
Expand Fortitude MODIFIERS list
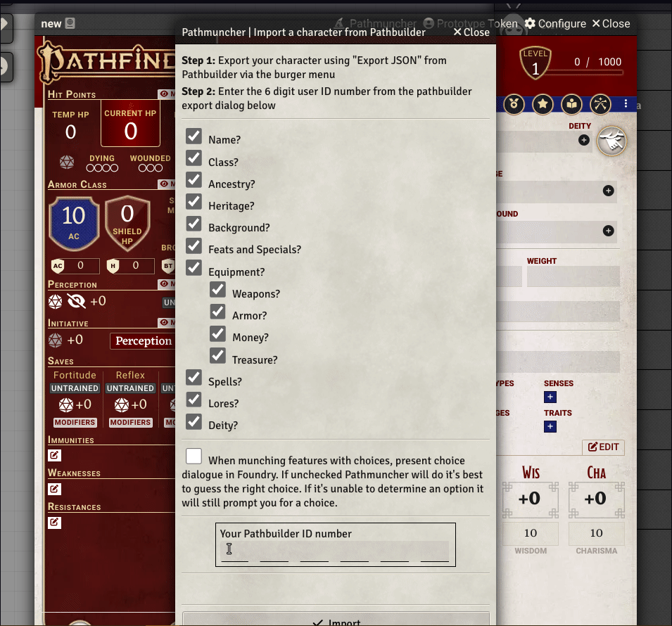[x=75, y=423]
